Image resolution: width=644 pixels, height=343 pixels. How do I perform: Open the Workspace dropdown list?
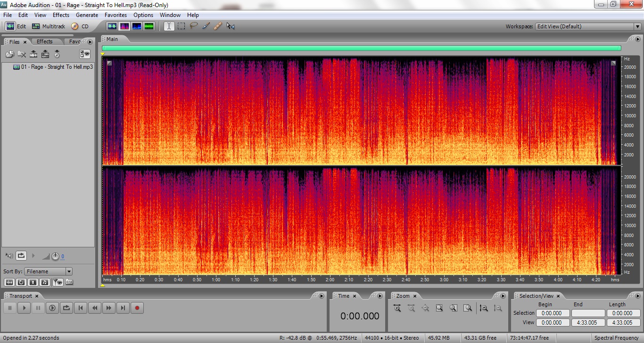click(x=637, y=26)
